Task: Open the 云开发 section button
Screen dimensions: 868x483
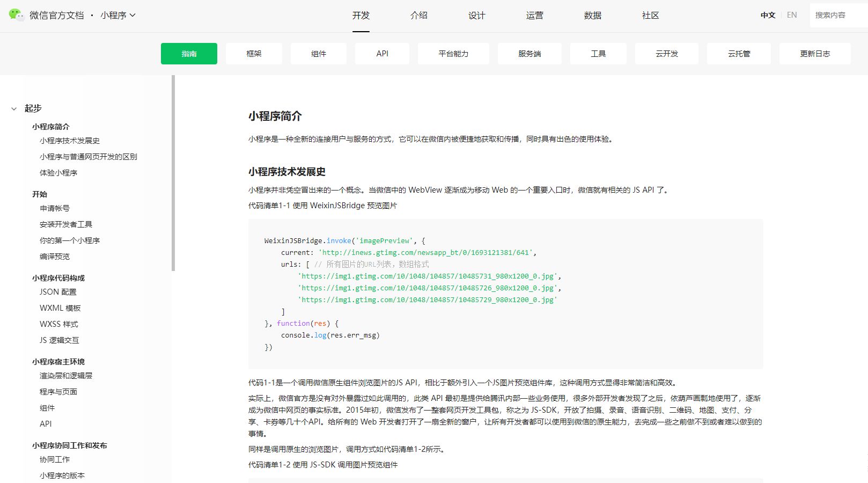Action: click(667, 54)
